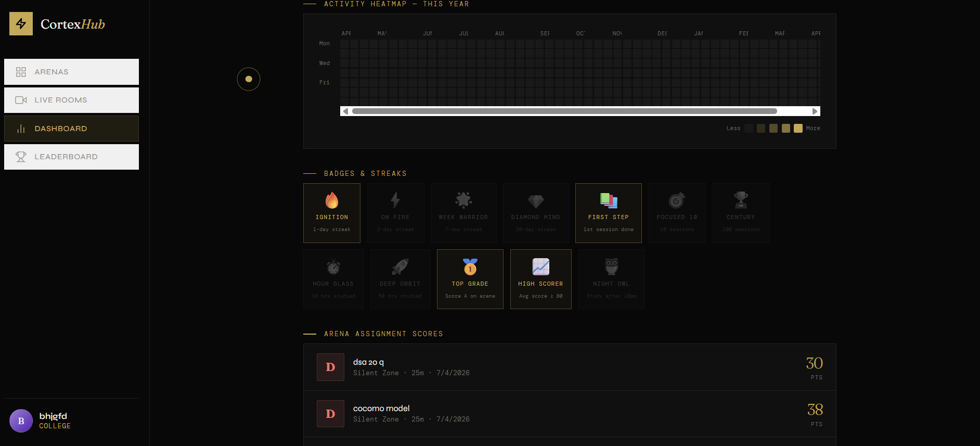Image resolution: width=980 pixels, height=446 pixels.
Task: Click the Focused 10 target badge icon
Action: pyautogui.click(x=677, y=200)
